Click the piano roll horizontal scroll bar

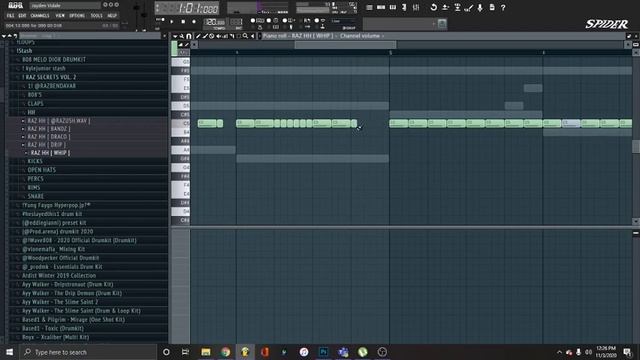click(x=345, y=44)
